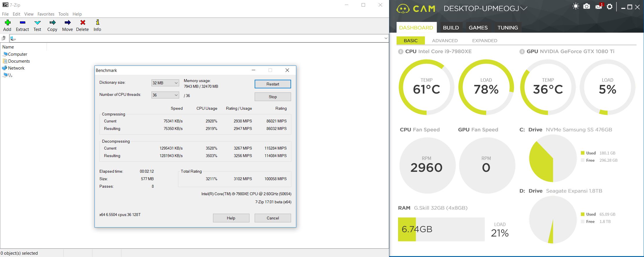
Task: Open the View menu in 7-Zip
Action: pos(29,14)
